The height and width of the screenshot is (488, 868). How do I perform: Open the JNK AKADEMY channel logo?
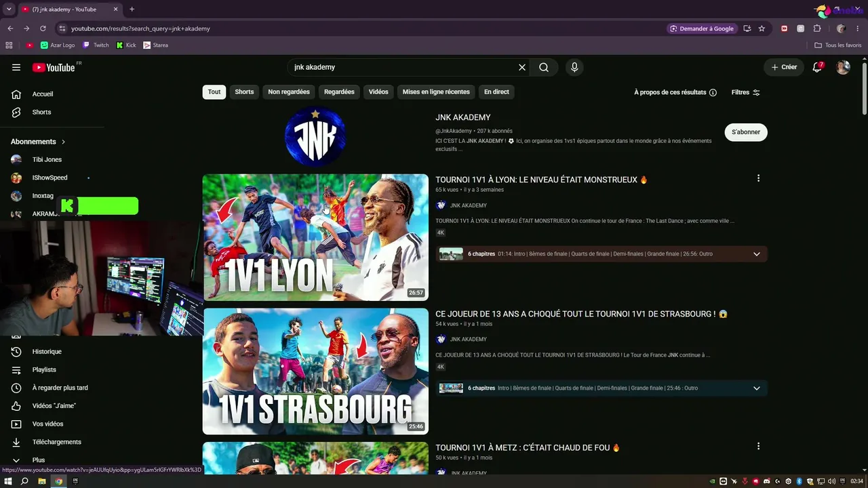(315, 136)
